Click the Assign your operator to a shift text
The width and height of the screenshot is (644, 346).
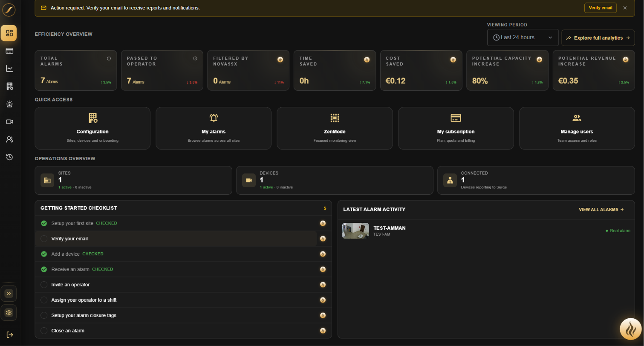tap(84, 300)
